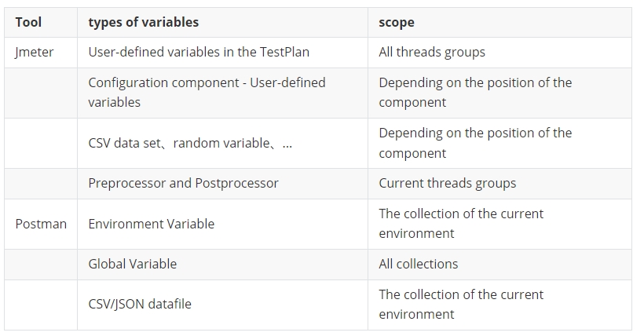Click the "scope" column header
644x336 pixels.
[397, 22]
